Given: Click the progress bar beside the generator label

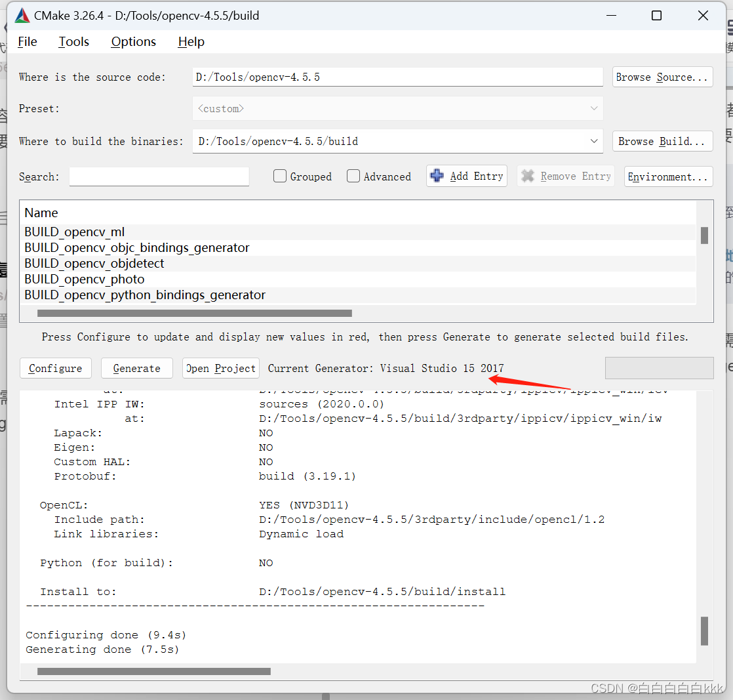Looking at the screenshot, I should pyautogui.click(x=659, y=368).
